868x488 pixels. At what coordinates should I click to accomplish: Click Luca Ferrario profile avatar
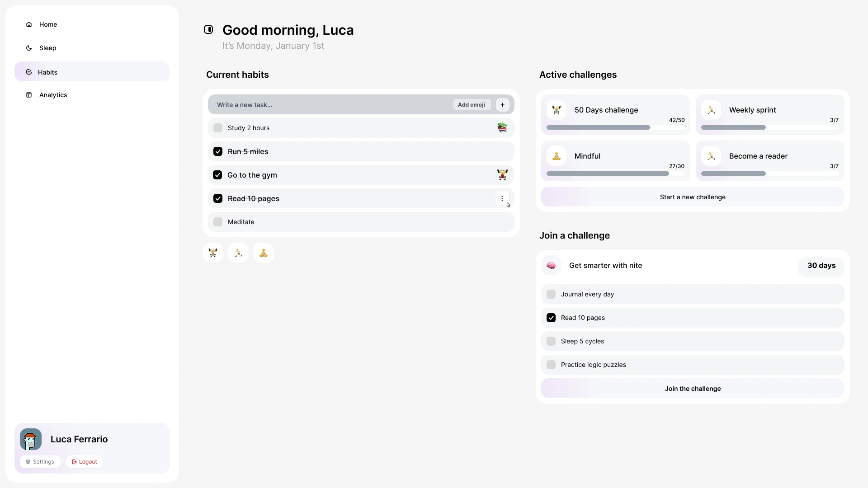31,439
